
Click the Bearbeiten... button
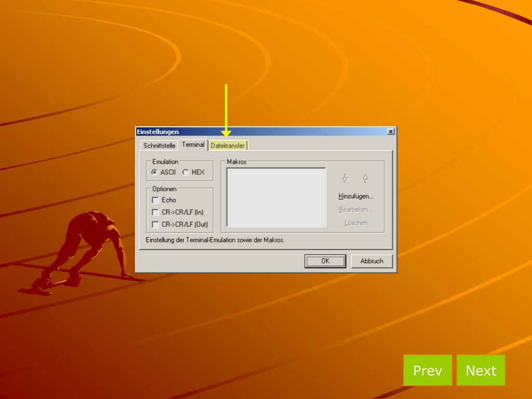click(355, 209)
